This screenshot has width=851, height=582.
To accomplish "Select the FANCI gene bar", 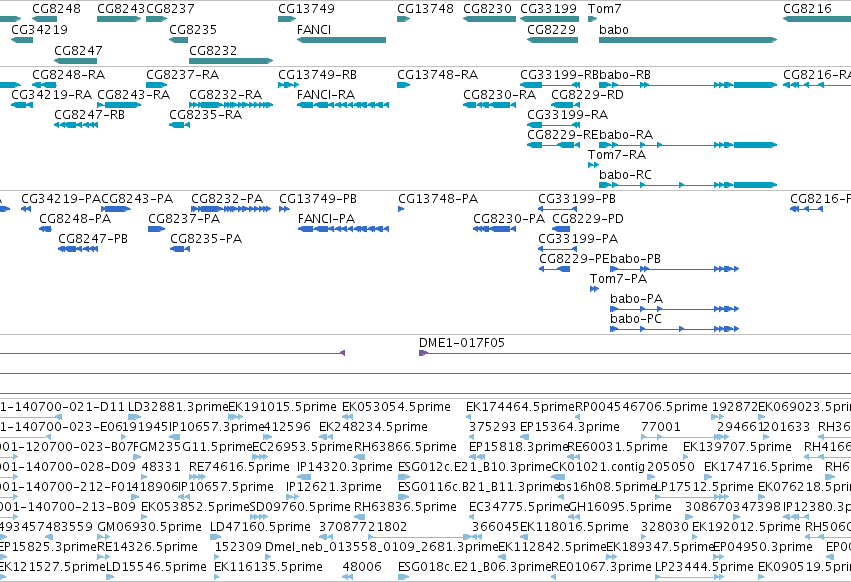I will (x=341, y=40).
